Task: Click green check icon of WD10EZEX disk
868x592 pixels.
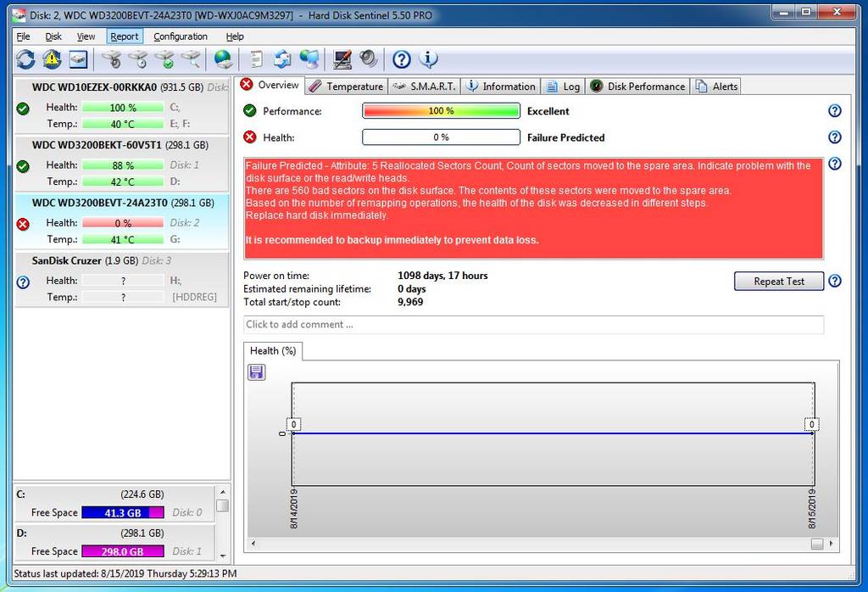Action: (23, 109)
